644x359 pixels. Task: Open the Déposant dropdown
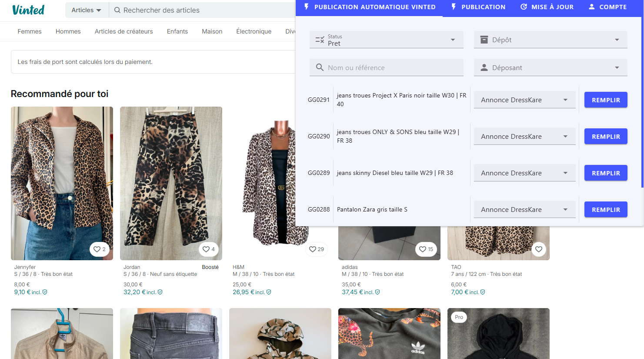551,67
